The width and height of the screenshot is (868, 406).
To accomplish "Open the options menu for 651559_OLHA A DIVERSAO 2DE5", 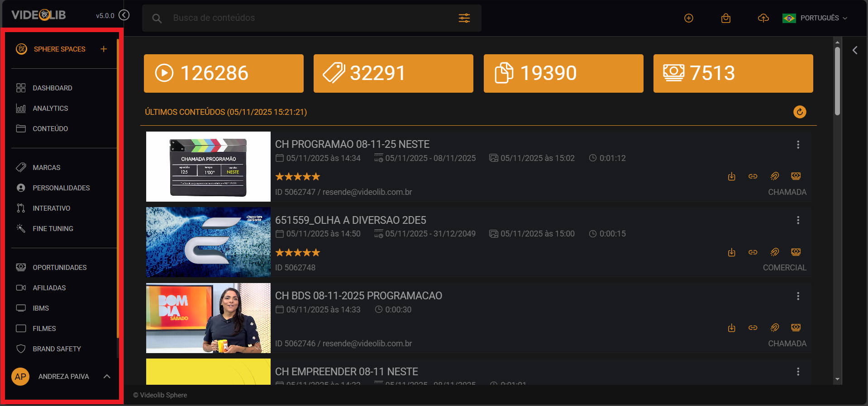I will (x=798, y=220).
